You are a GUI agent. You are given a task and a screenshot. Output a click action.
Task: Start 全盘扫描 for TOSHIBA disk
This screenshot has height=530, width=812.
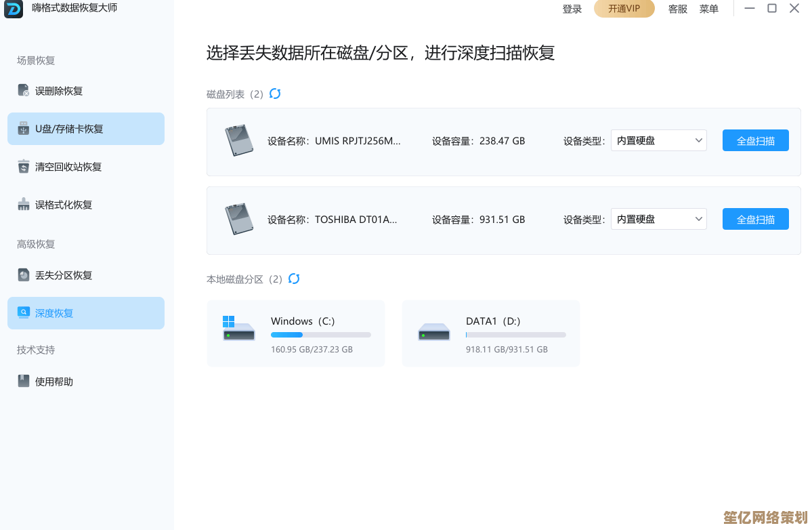click(x=755, y=220)
